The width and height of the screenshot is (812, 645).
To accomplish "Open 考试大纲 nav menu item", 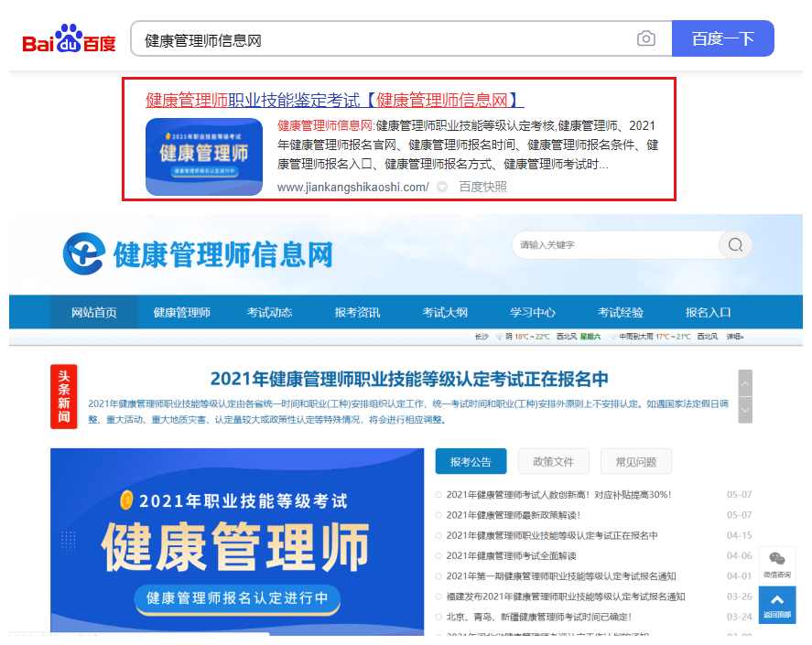I will tap(445, 312).
